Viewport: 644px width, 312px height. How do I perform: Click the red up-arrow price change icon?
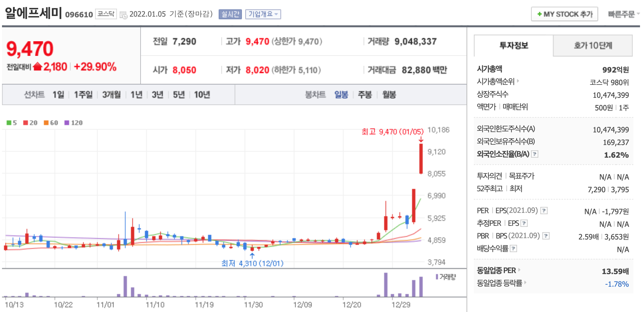38,67
